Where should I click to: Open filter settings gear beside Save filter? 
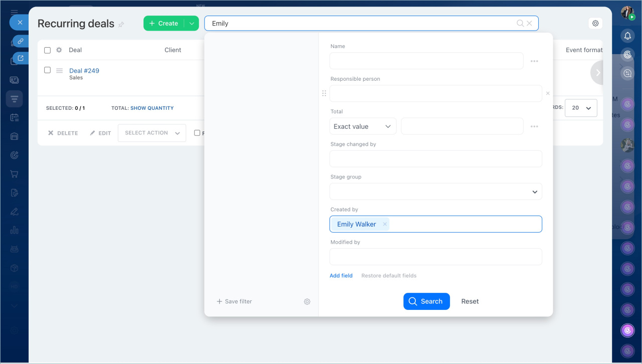[307, 301]
